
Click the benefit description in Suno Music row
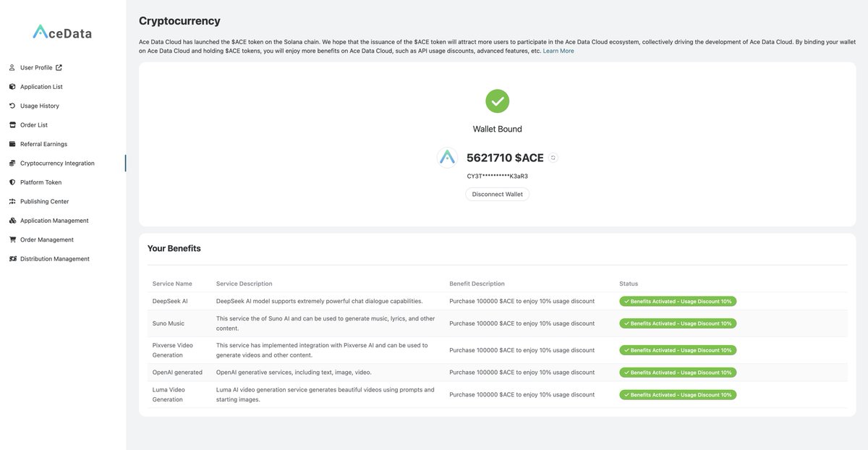click(522, 323)
